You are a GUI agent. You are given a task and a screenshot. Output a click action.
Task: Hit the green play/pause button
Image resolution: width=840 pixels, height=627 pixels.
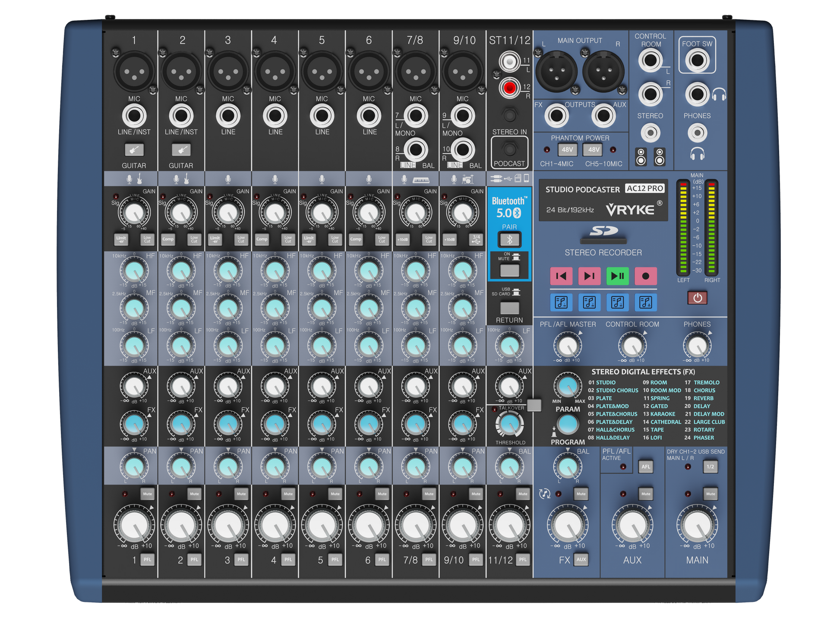pyautogui.click(x=617, y=276)
